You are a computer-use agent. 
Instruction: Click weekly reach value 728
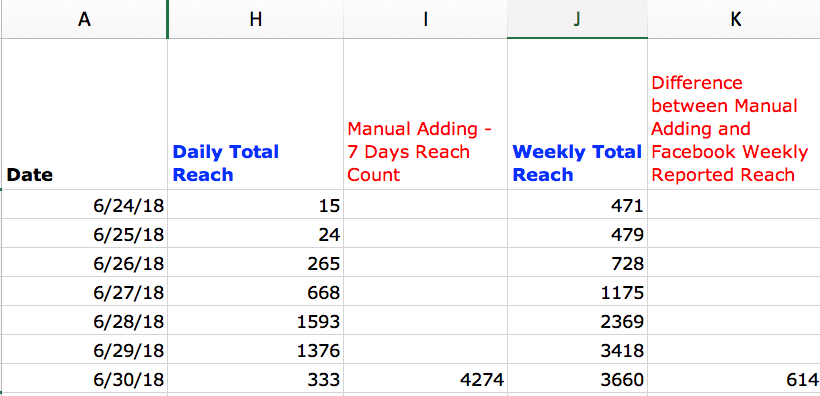click(577, 263)
